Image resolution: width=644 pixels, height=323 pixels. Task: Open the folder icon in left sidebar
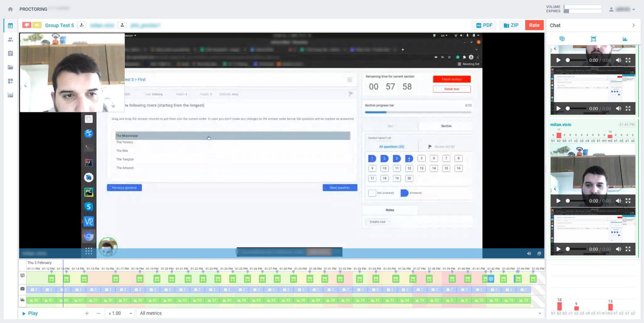click(x=10, y=67)
